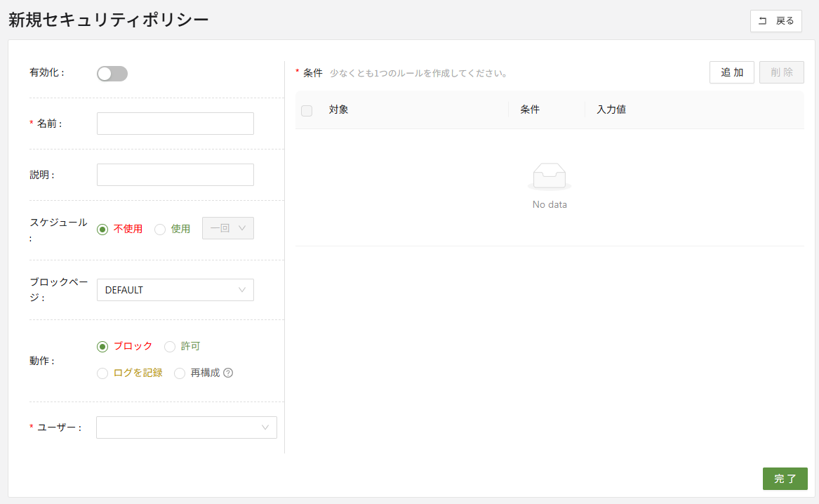The image size is (819, 504).
Task: Check the select-all checkbox in table header
Action: [x=307, y=110]
